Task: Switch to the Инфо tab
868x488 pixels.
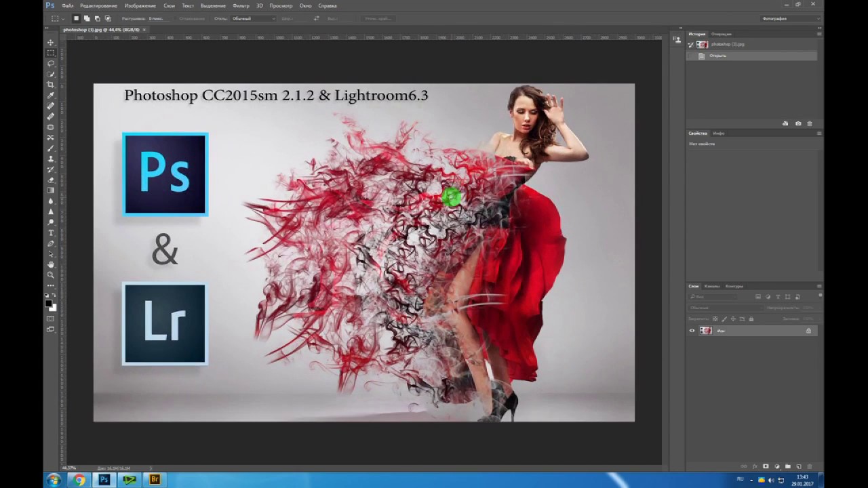Action: (x=719, y=134)
